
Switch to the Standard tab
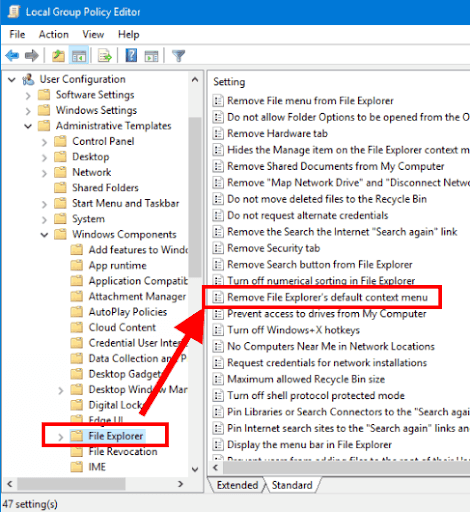click(x=292, y=485)
